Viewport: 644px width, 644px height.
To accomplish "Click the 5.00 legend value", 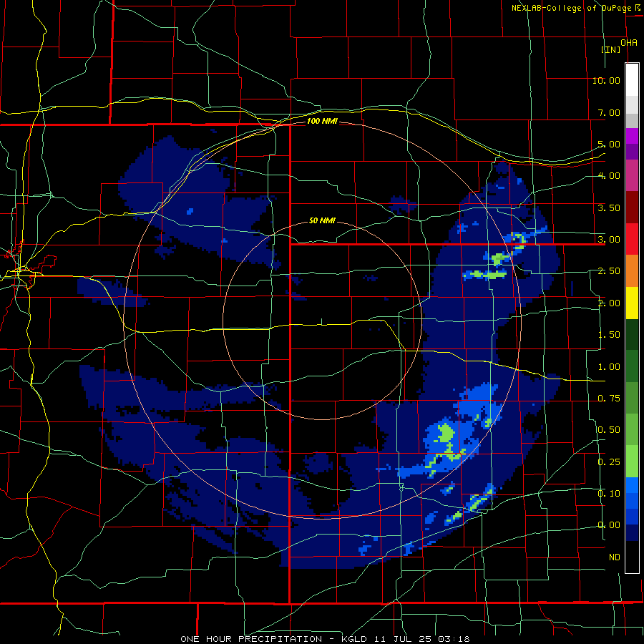I will pos(609,144).
